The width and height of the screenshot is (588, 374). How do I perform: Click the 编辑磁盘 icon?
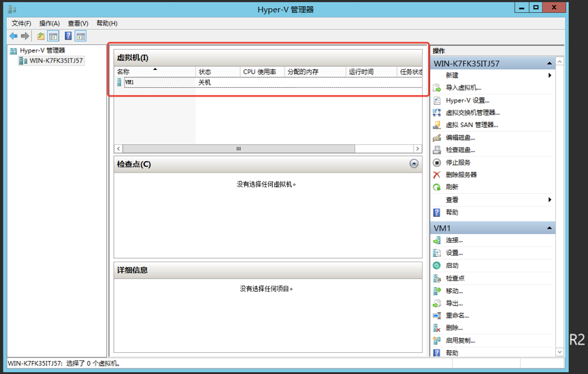(437, 137)
